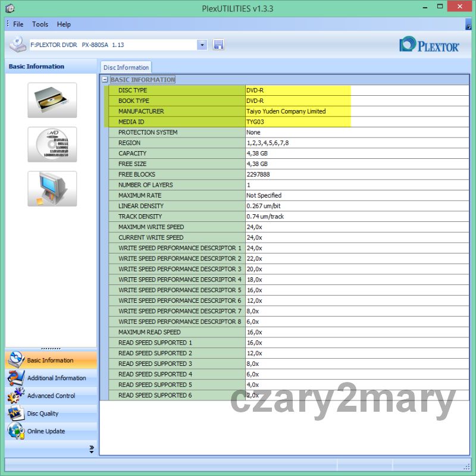Open the Tools menu
476x476 pixels.
click(40, 24)
